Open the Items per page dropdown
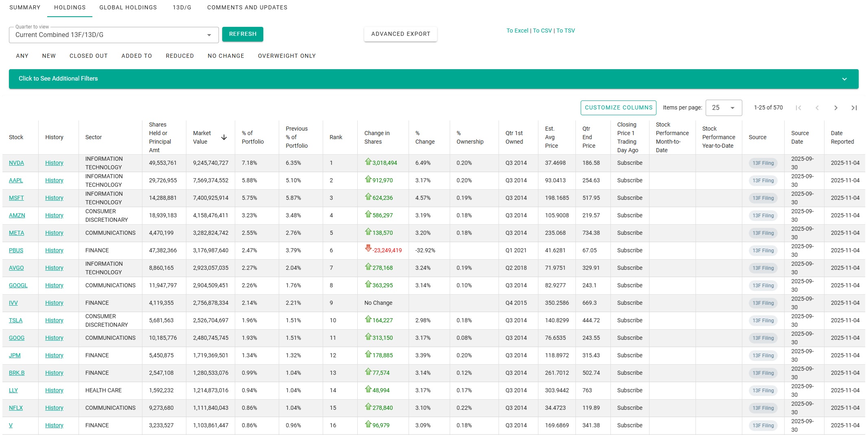The image size is (868, 435). pos(723,108)
